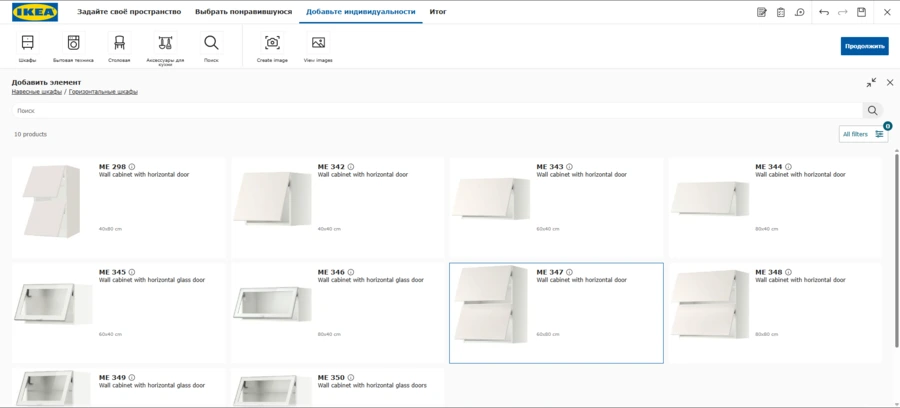Click the 10 products count label
This screenshot has height=408, width=900.
tap(30, 134)
